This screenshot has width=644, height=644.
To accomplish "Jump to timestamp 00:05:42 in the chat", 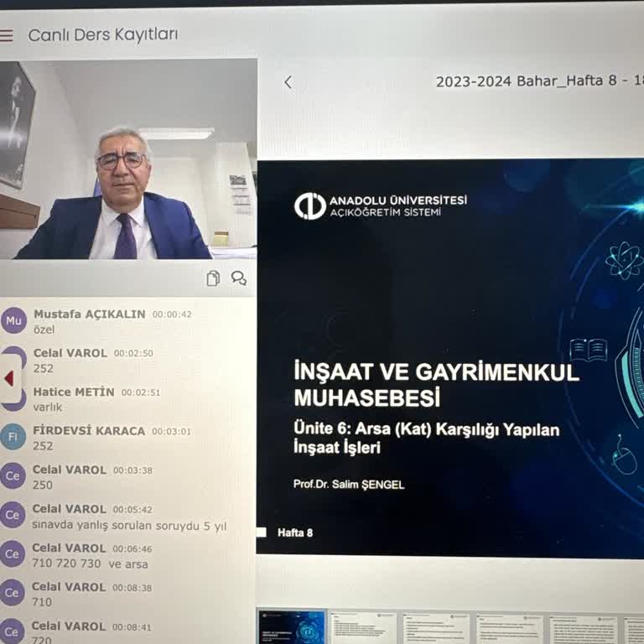I will (132, 510).
